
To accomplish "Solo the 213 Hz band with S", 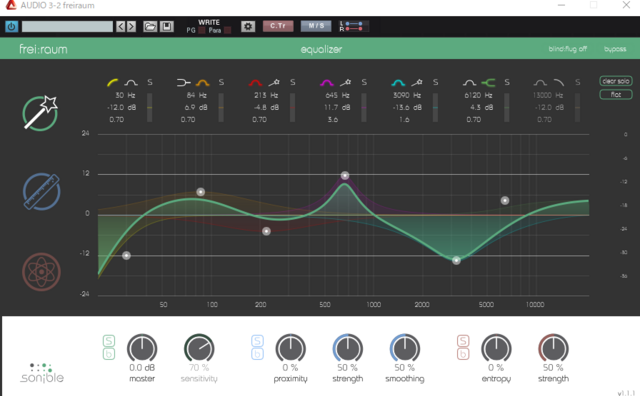I will (x=293, y=82).
